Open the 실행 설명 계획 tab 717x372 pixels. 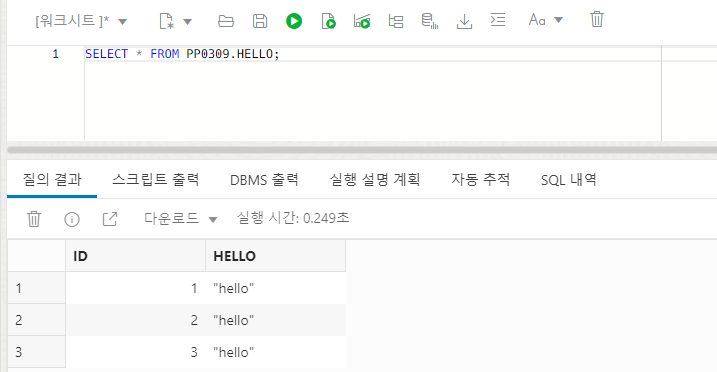pos(375,180)
